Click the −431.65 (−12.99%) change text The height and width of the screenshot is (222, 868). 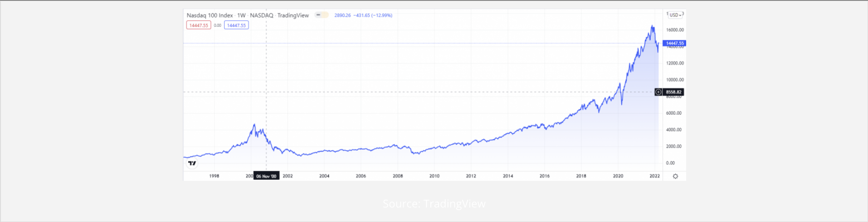pyautogui.click(x=373, y=15)
